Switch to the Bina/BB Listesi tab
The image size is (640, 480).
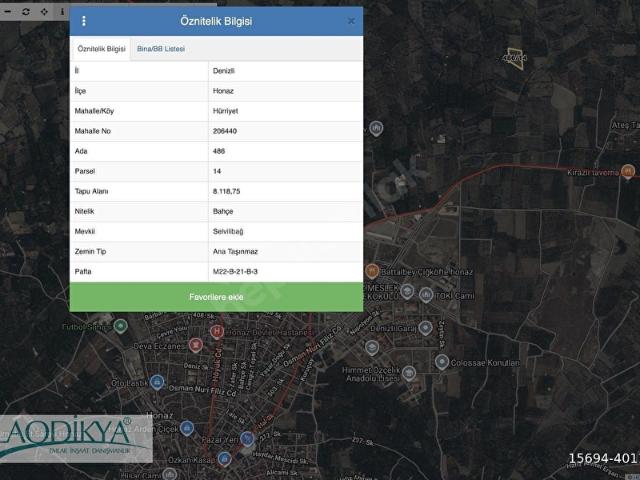pos(161,49)
